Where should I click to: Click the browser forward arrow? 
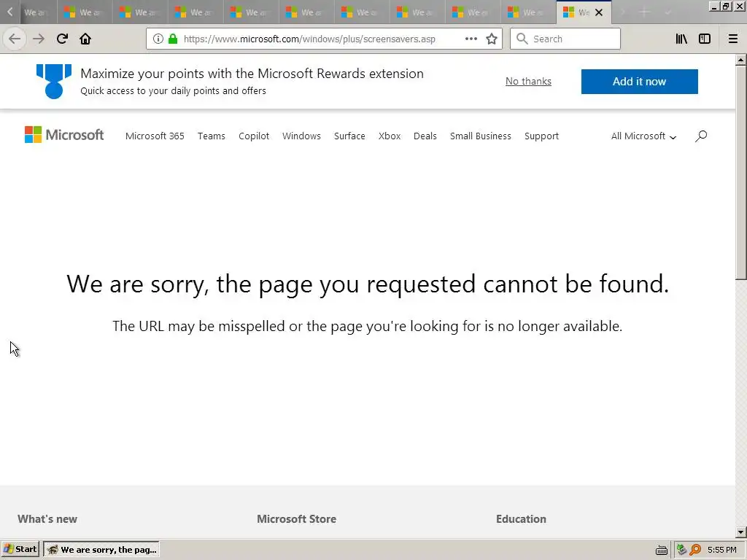coord(39,39)
